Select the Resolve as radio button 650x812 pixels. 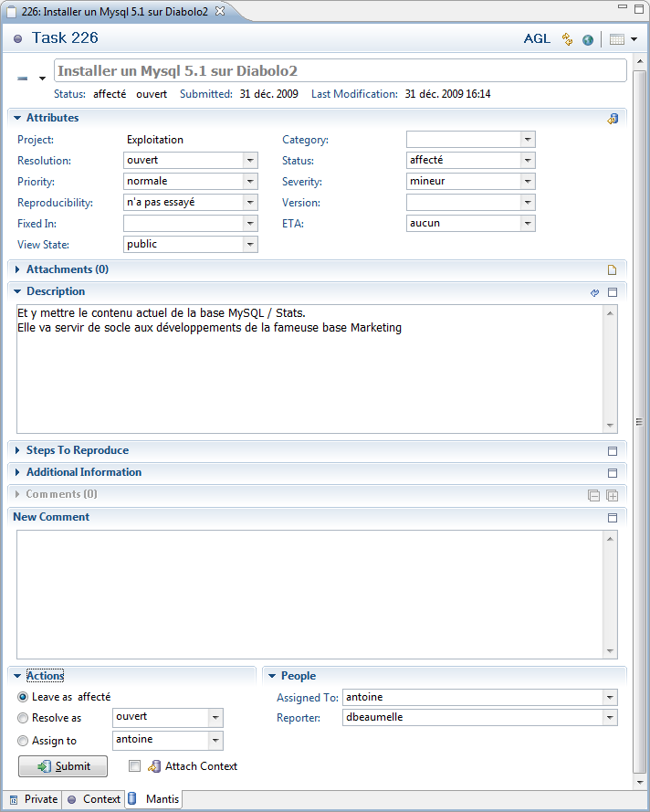(23, 718)
